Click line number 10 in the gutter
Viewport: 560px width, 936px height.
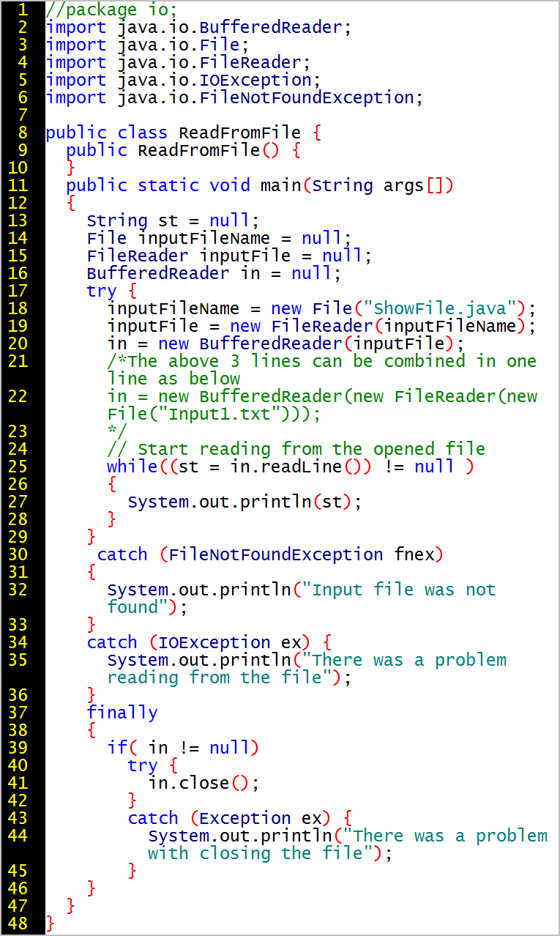[x=17, y=168]
